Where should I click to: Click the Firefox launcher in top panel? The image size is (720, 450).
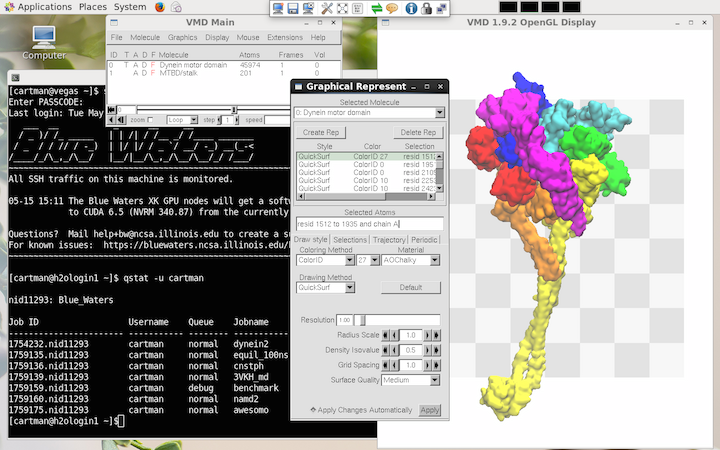click(160, 7)
